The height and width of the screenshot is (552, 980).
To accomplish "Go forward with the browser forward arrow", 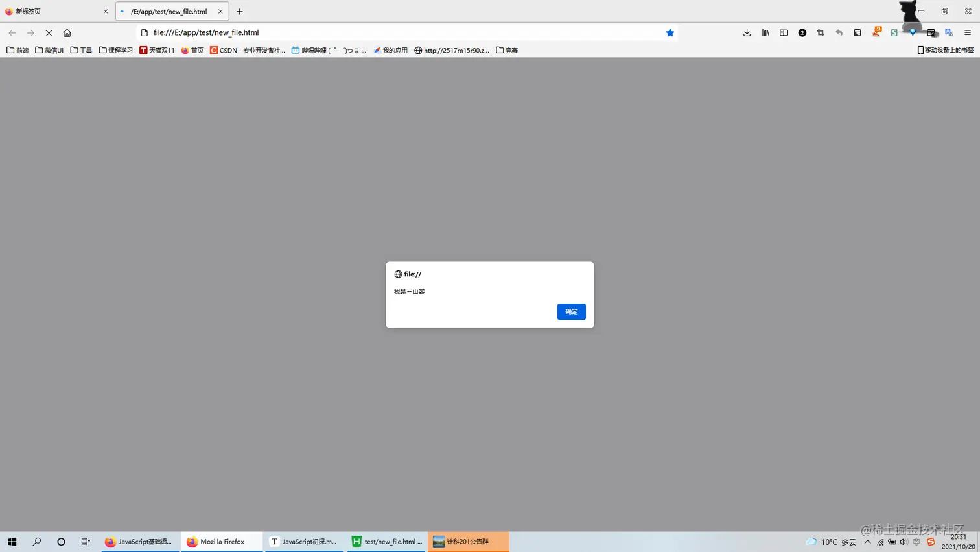I will pyautogui.click(x=30, y=32).
